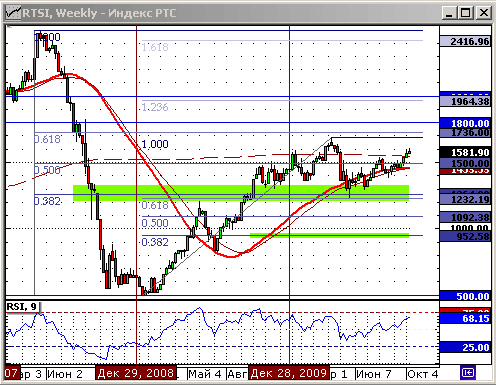Image resolution: width=496 pixels, height=385 pixels.
Task: Select the 1964.38 price level label
Action: (465, 101)
